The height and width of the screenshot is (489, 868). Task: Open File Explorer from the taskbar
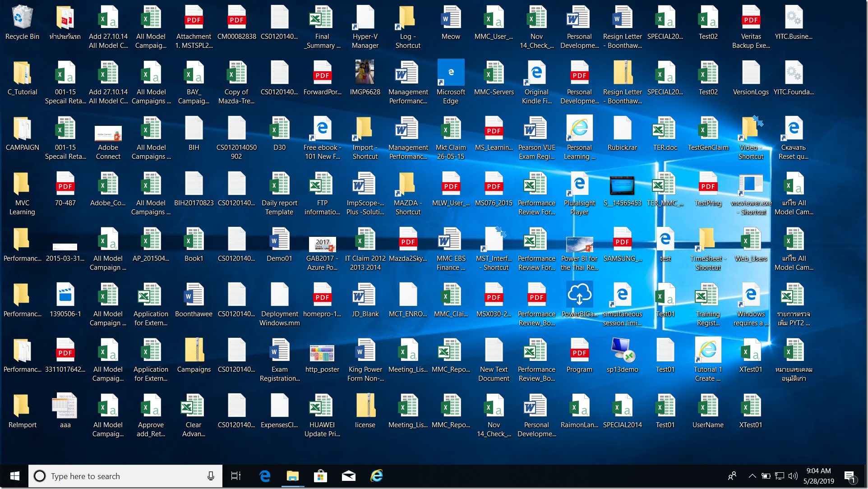pyautogui.click(x=293, y=476)
